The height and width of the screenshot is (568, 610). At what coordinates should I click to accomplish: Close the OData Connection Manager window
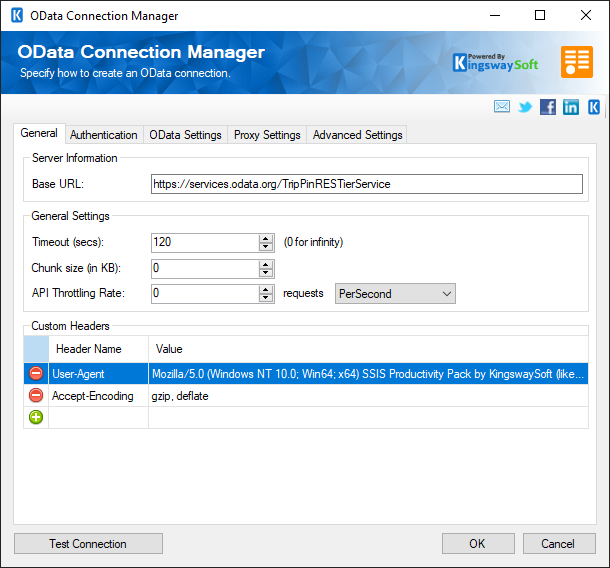(x=585, y=16)
